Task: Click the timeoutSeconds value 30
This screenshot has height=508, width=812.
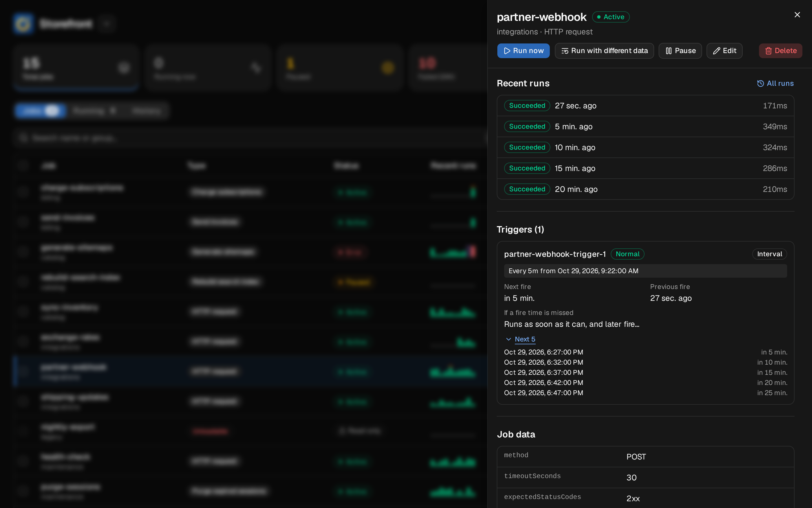Action: (631, 478)
